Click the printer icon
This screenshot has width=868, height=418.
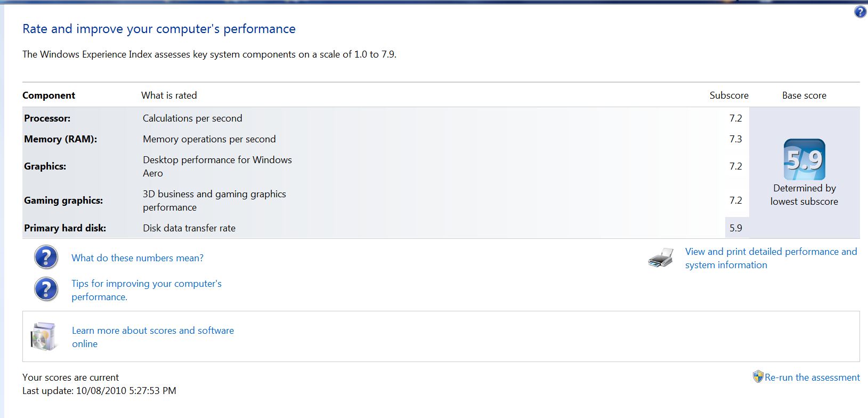661,258
